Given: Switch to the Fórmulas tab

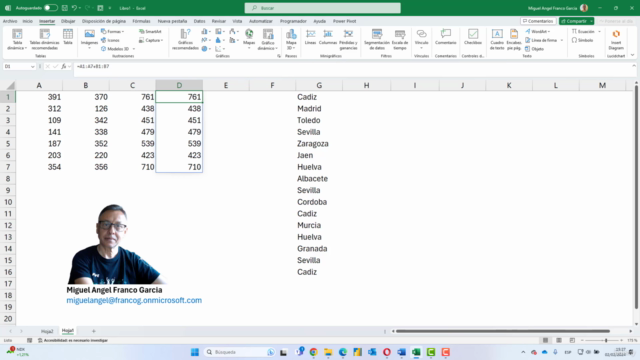Looking at the screenshot, I should pyautogui.click(x=141, y=21).
